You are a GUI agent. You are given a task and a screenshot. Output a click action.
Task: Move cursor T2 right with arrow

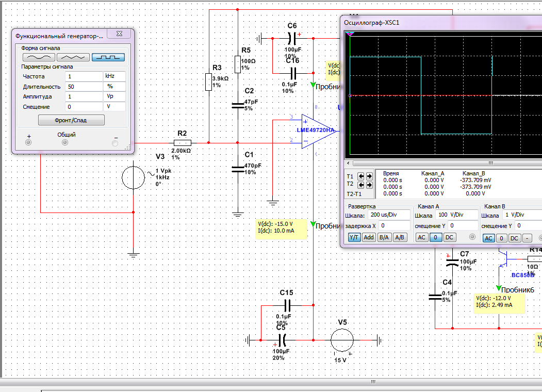[x=369, y=184]
